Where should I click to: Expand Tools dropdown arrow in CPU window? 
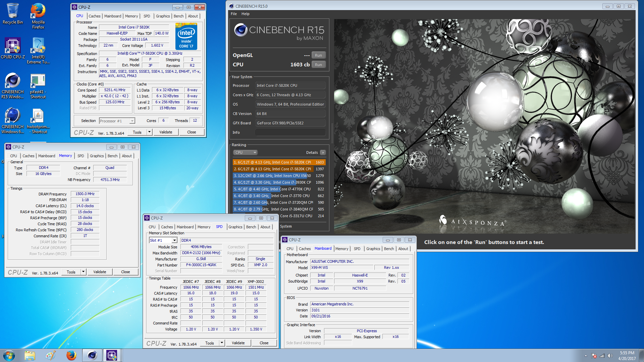[x=149, y=132]
